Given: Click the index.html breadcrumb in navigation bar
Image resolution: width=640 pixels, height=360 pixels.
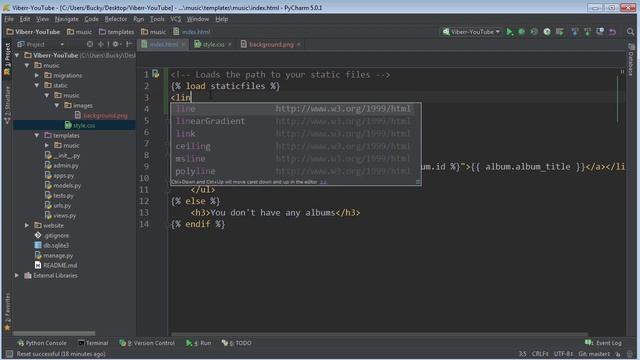Looking at the screenshot, I should 191,32.
